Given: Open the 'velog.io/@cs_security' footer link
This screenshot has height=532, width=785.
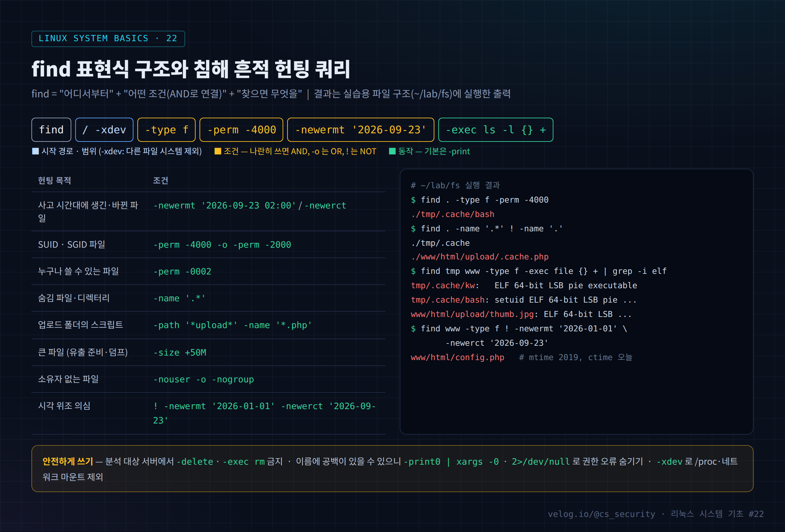Looking at the screenshot, I should tap(601, 514).
